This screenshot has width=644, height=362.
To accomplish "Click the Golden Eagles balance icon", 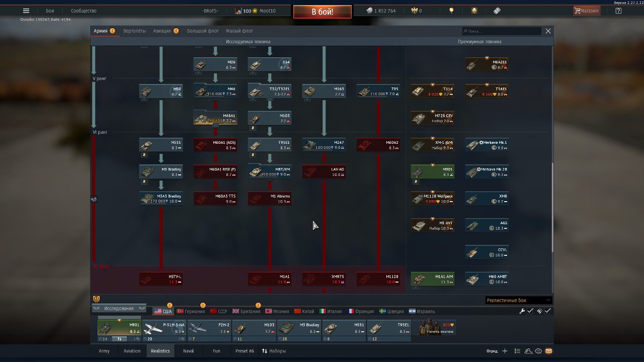I will point(415,11).
